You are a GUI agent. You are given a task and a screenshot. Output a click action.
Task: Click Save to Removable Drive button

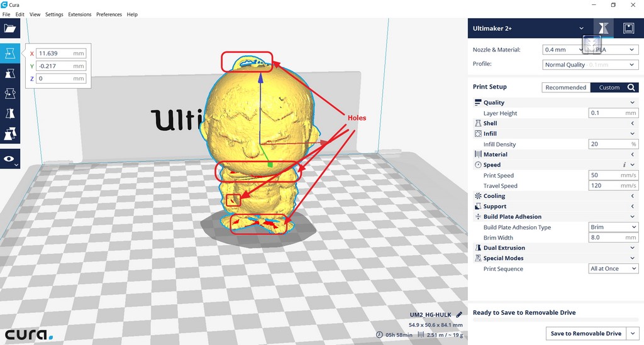(586, 334)
